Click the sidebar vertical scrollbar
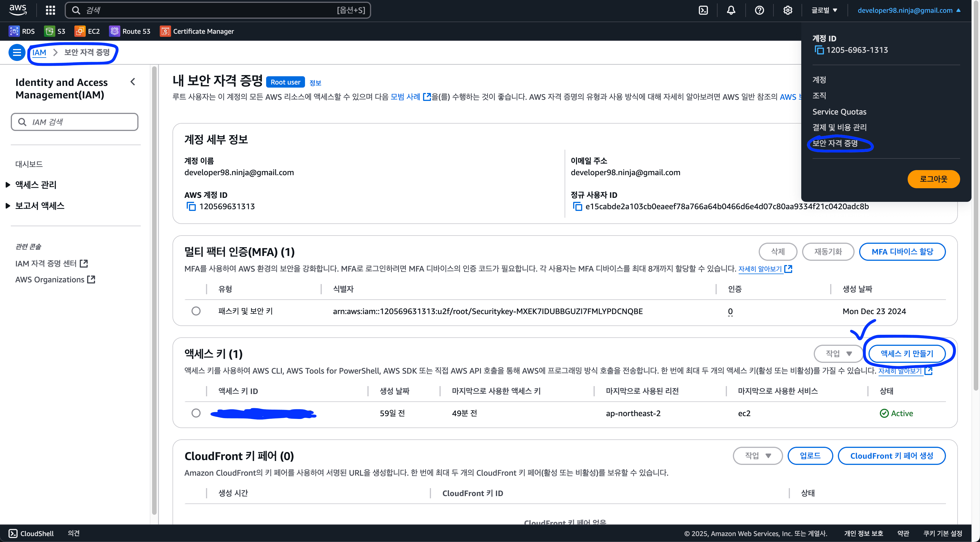Viewport: 980px width, 542px height. pos(154,291)
